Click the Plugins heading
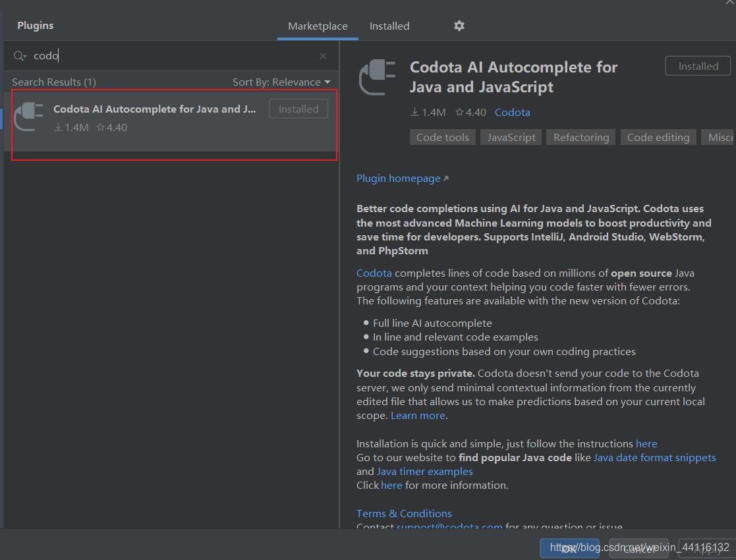 (35, 25)
